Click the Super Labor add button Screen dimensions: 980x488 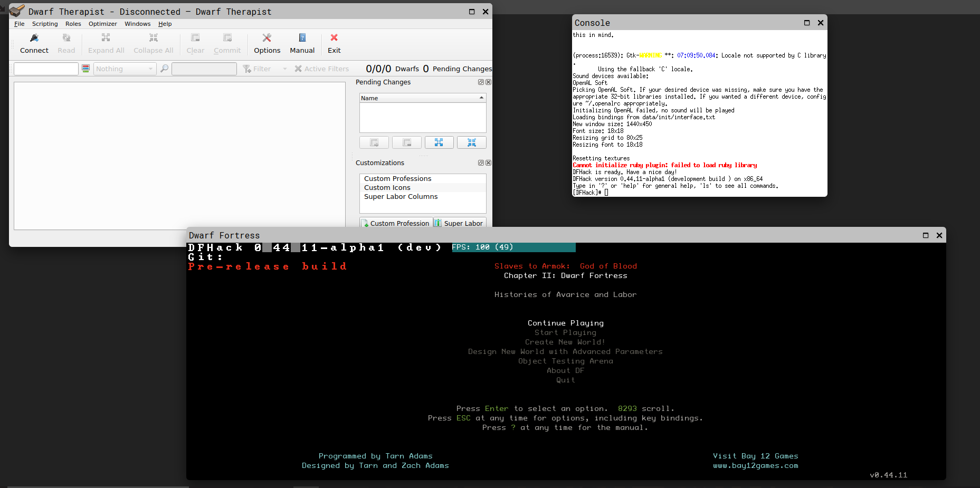(460, 223)
